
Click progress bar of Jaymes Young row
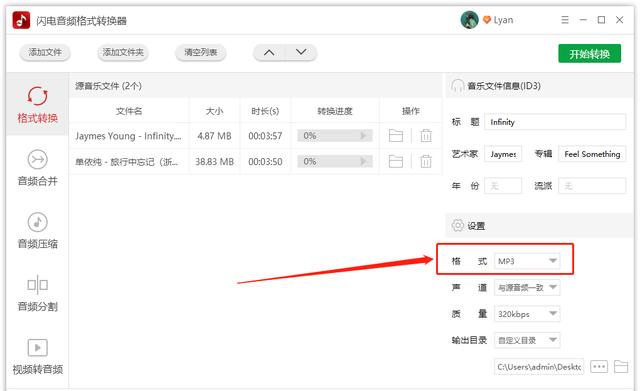335,136
